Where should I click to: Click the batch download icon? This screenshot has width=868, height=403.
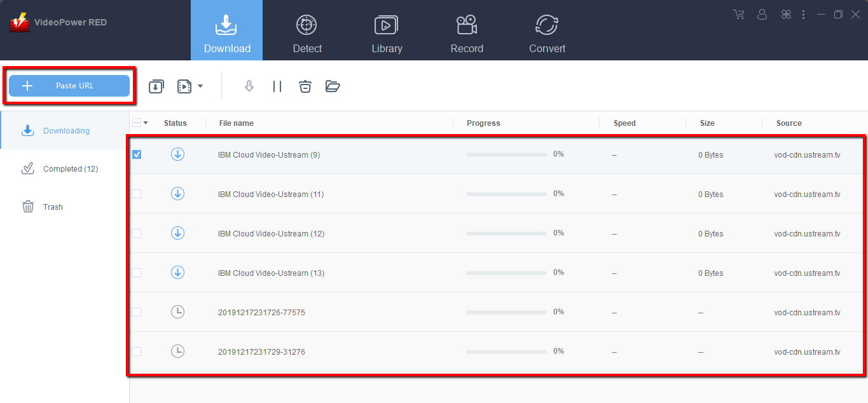156,86
